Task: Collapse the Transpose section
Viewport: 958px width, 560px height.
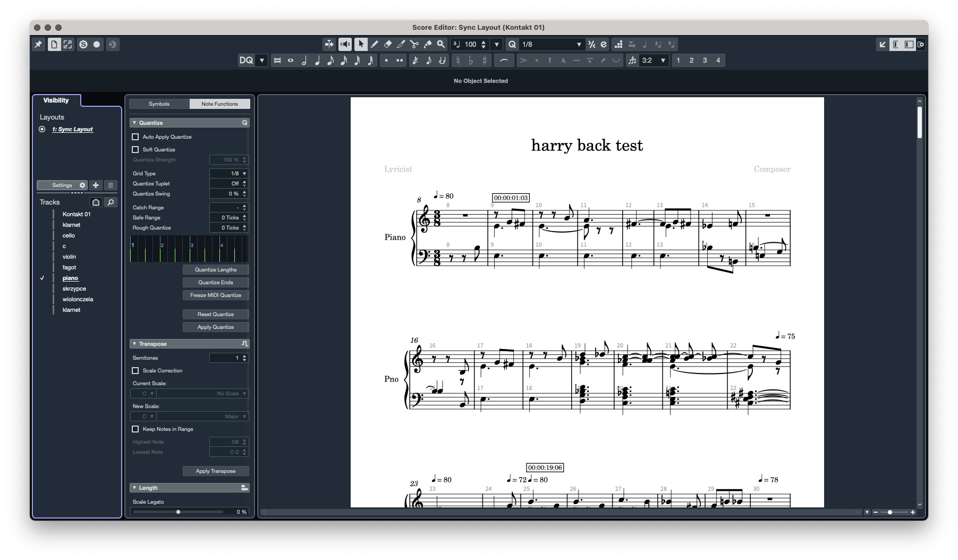Action: click(134, 344)
